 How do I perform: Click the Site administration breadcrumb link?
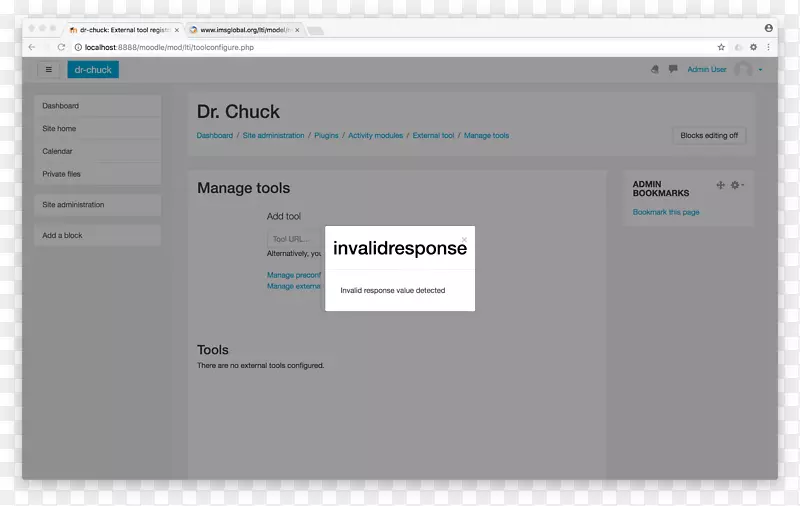(273, 135)
